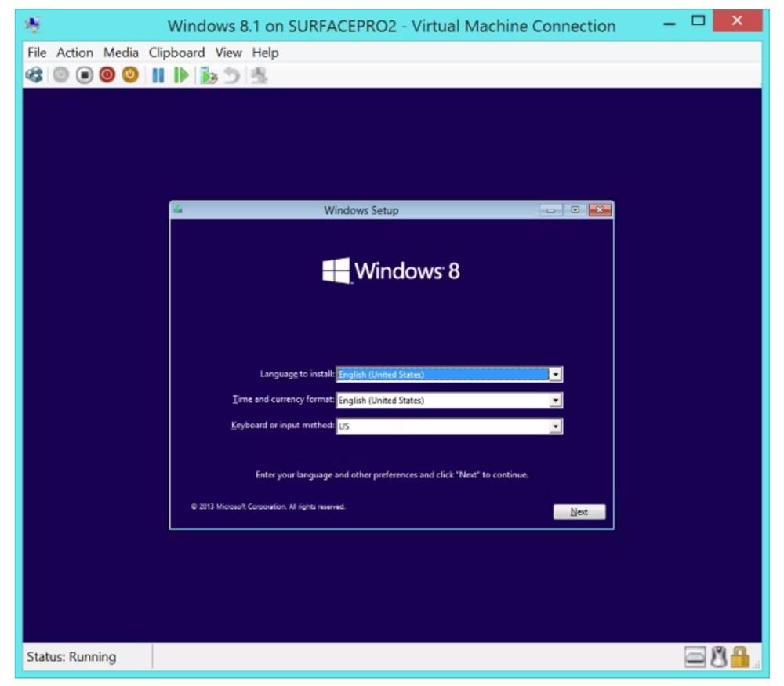Reset the virtual machine with the green play icon

(x=181, y=75)
